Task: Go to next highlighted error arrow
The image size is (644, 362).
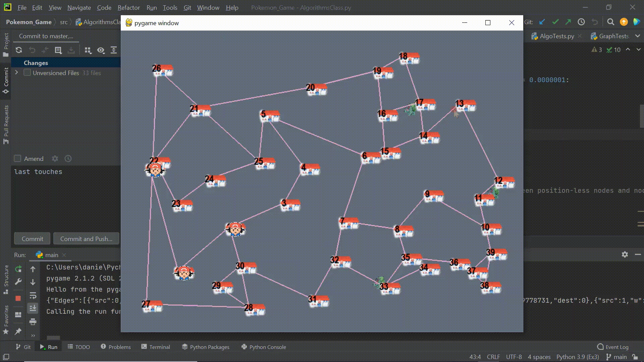Action: (638, 50)
